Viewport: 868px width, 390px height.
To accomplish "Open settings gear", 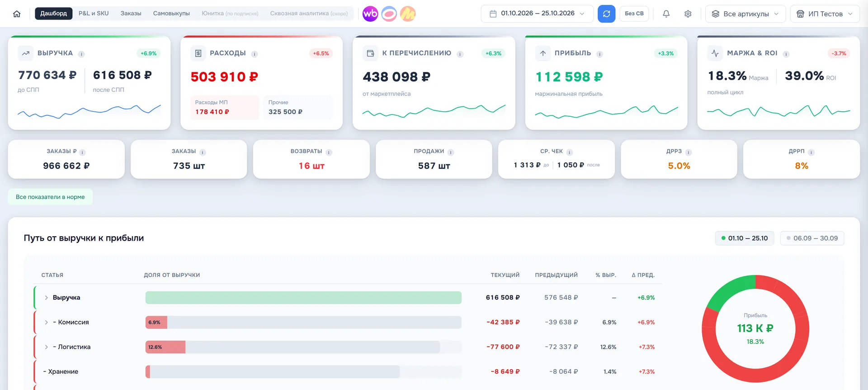I will coord(688,14).
